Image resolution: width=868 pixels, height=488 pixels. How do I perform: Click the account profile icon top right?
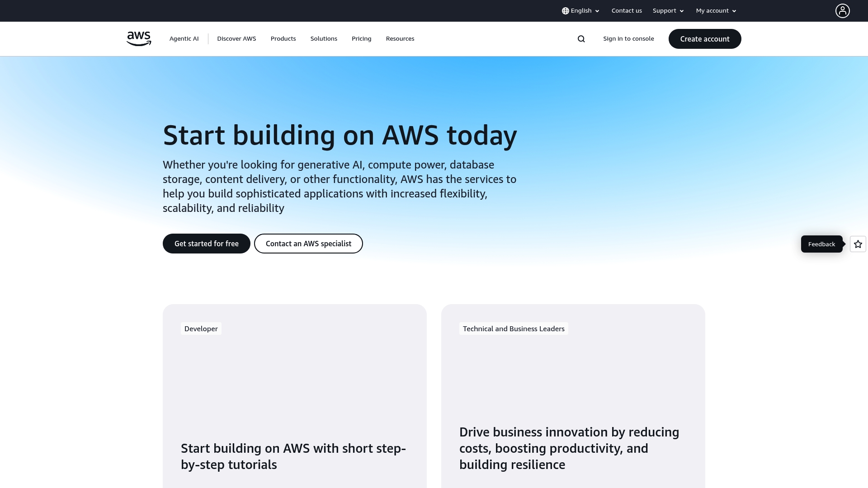click(842, 10)
